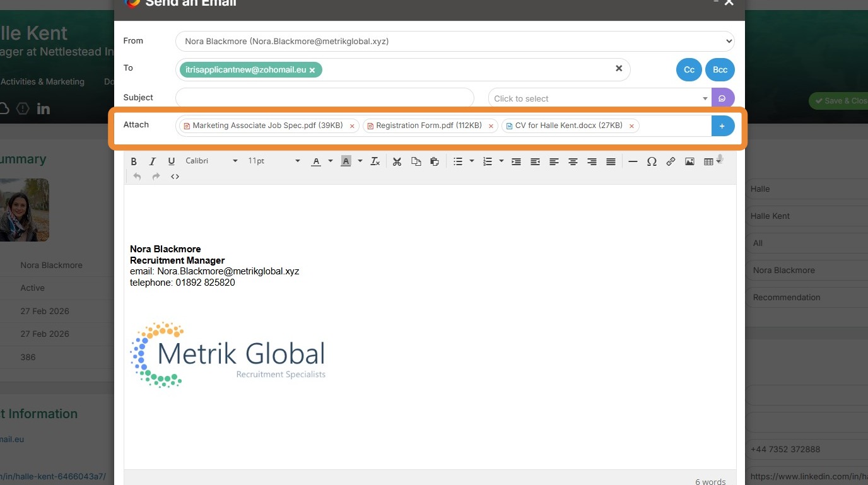
Task: Expand the text color picker arrow
Action: pyautogui.click(x=330, y=161)
